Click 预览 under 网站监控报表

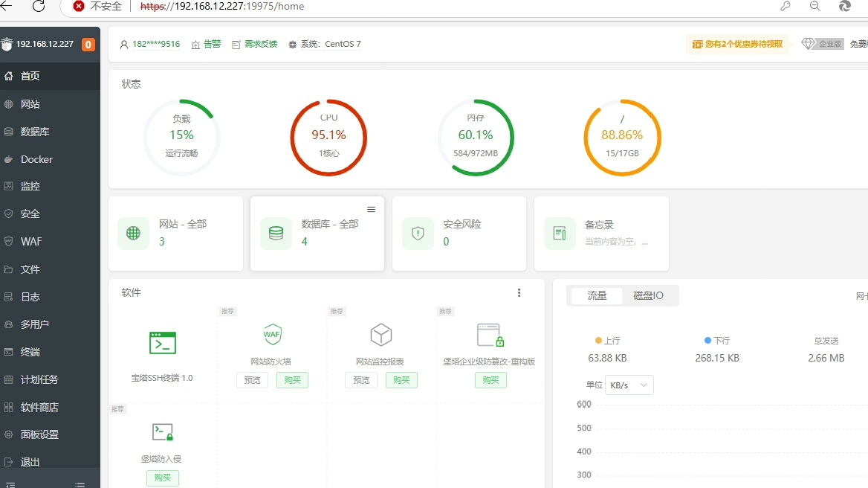361,380
